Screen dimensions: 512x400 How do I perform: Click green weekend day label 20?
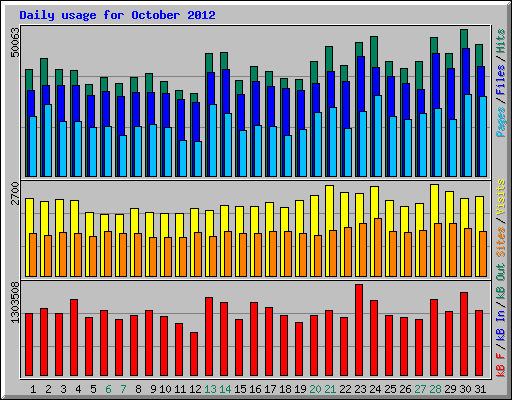coord(315,389)
